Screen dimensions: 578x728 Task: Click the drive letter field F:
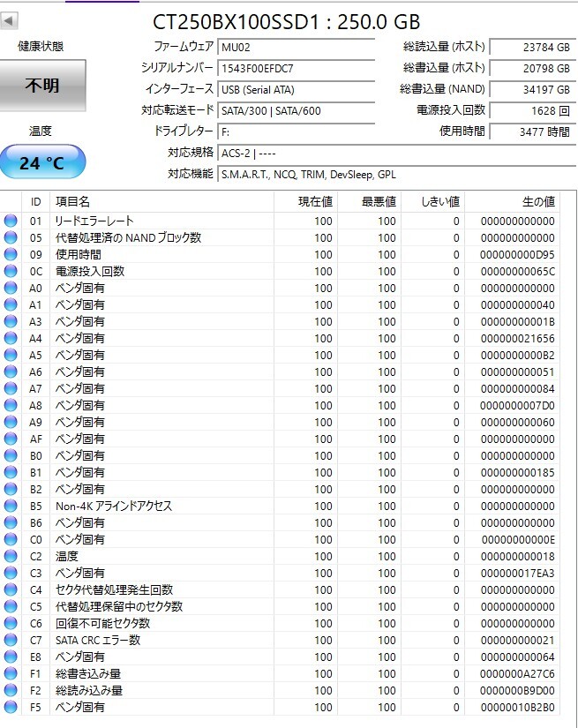[297, 132]
